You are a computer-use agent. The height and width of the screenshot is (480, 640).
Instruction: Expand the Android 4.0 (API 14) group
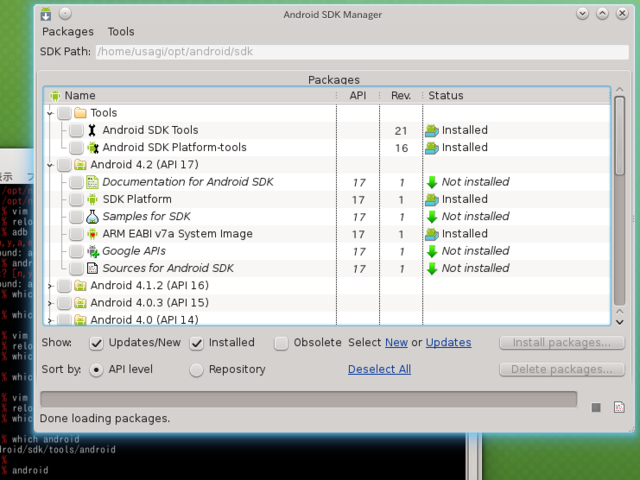point(50,320)
